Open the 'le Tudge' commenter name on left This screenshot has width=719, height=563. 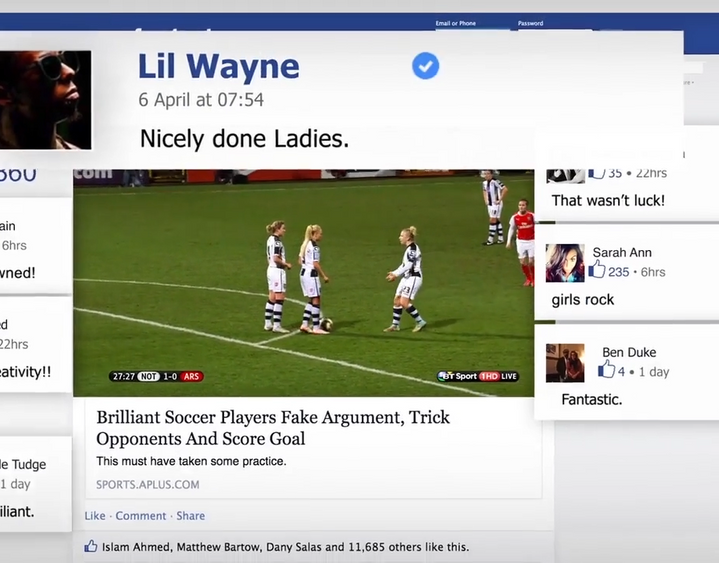point(23,464)
